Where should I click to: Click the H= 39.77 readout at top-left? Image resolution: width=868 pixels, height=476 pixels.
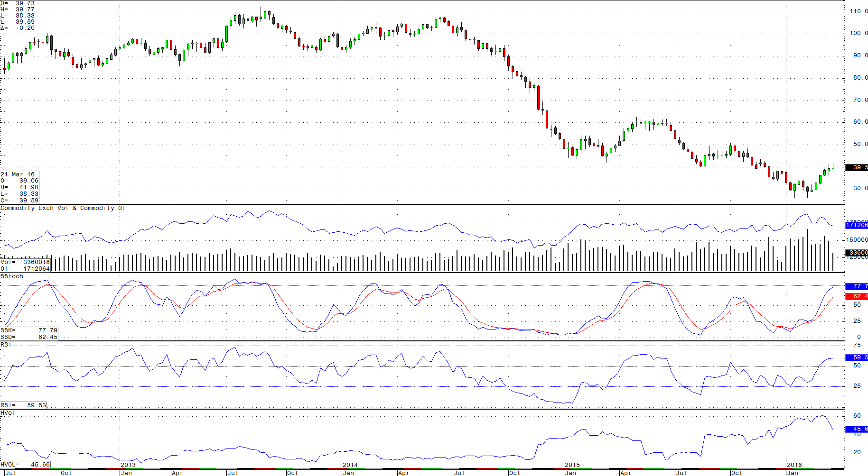coord(18,9)
